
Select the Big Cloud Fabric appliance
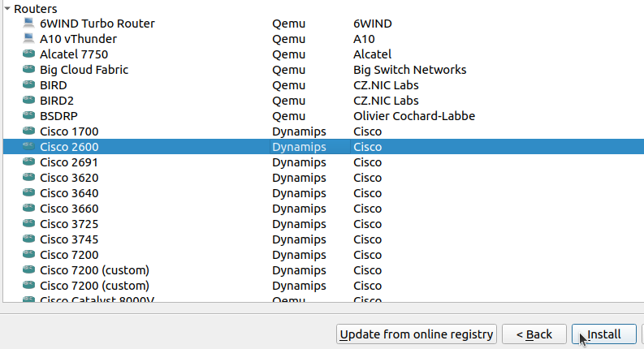(84, 70)
